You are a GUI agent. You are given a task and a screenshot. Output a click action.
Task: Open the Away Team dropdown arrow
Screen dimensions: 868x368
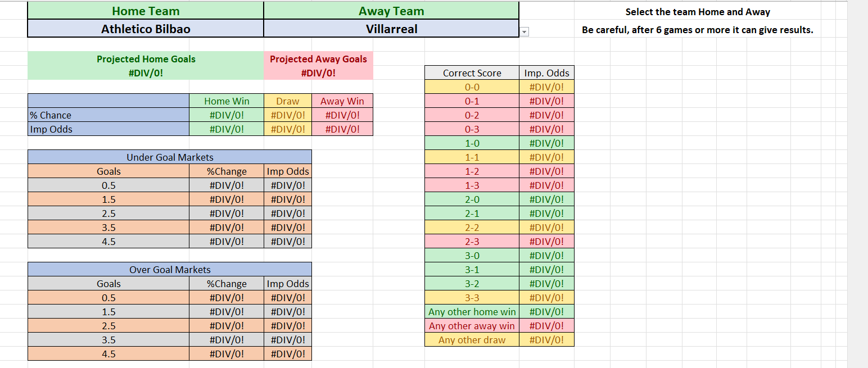point(525,32)
